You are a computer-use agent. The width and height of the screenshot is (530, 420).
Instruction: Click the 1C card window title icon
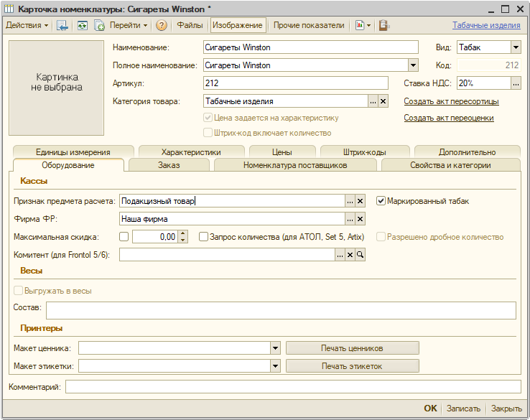click(9, 9)
